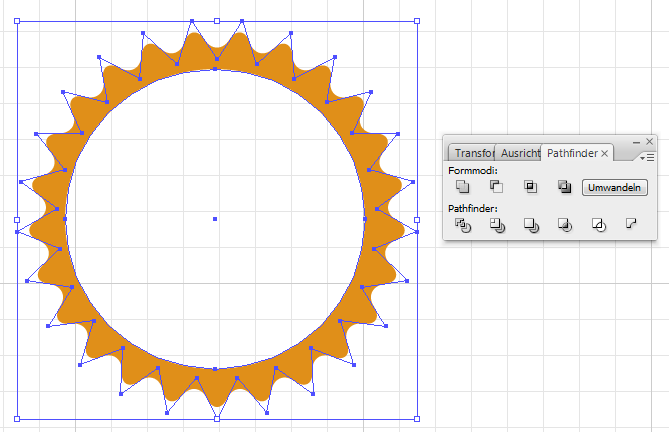Viewport: 669px width, 432px height.
Task: Apply Exclude overlapping shape areas mode
Action: click(564, 187)
